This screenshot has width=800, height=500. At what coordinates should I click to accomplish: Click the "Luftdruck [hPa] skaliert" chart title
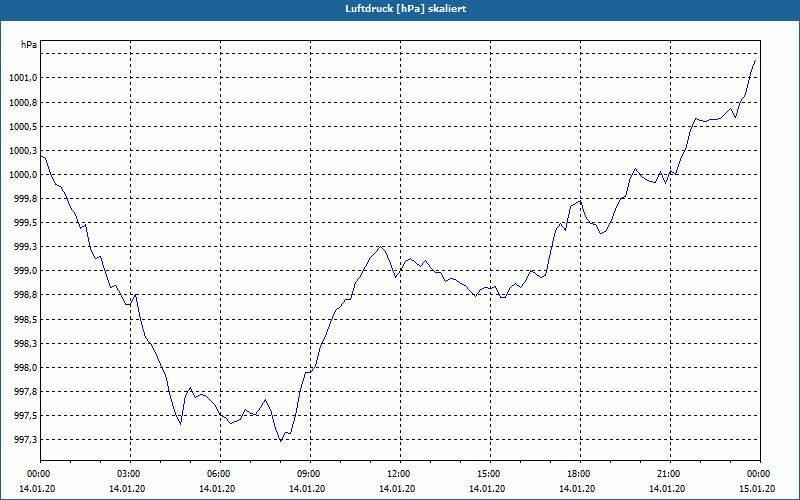[405, 9]
